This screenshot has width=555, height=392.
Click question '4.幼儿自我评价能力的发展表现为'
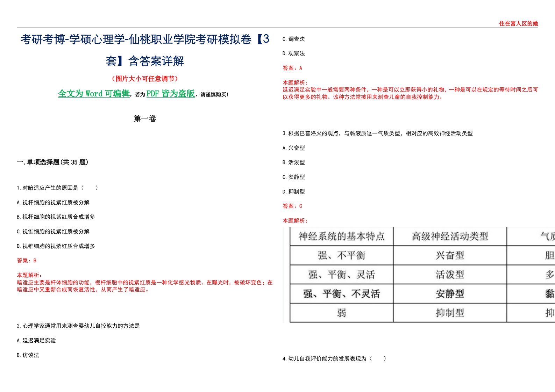[x=334, y=358]
